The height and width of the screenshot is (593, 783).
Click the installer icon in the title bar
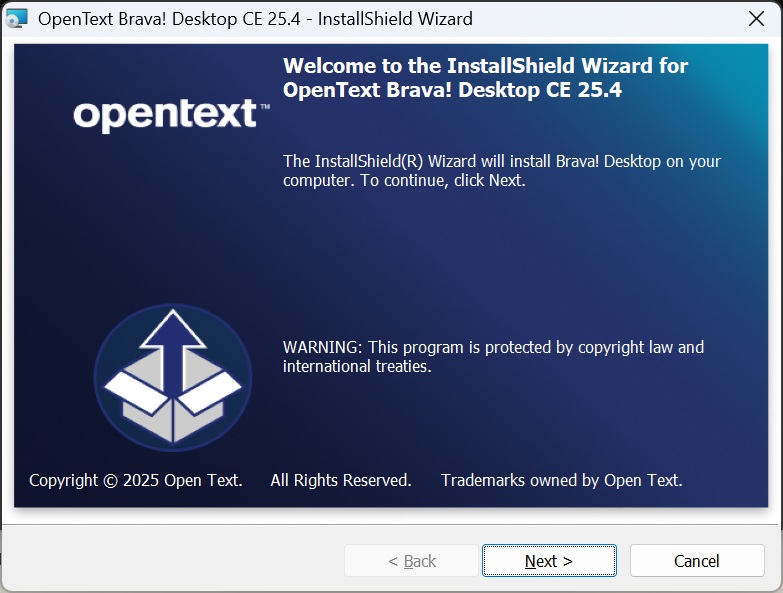[17, 18]
